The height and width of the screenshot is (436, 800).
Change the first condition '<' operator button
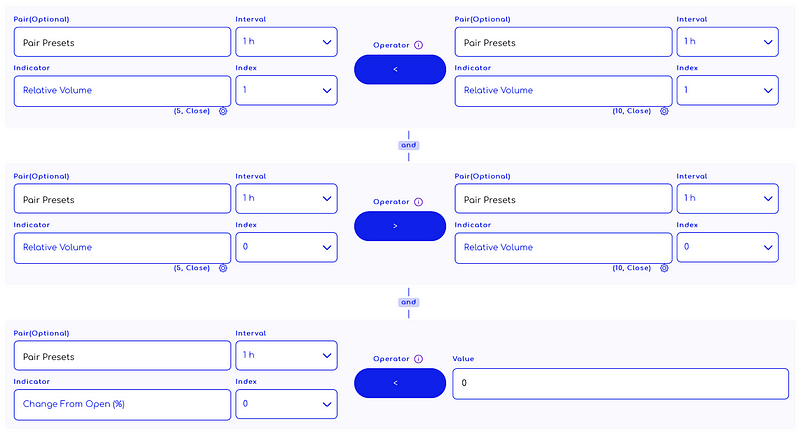point(400,69)
